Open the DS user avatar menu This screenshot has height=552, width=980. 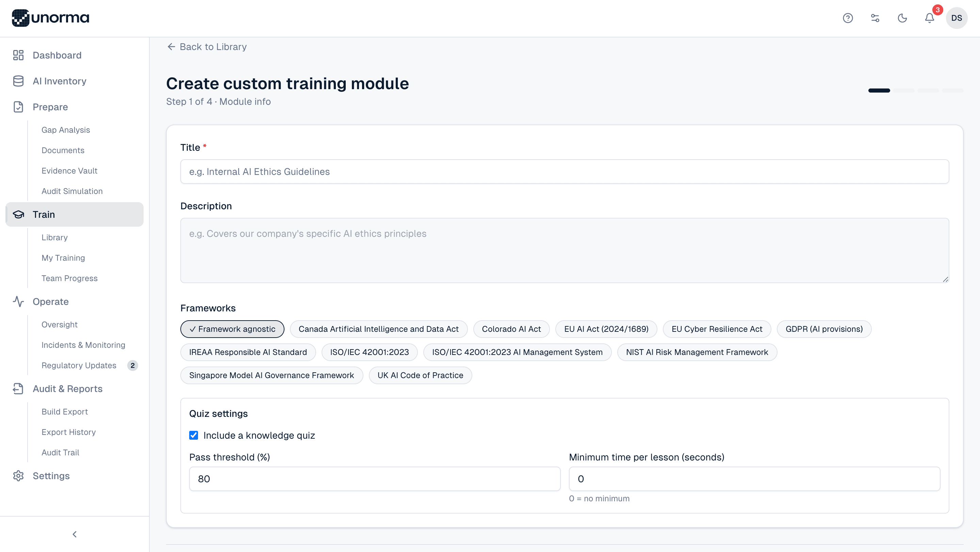(957, 18)
